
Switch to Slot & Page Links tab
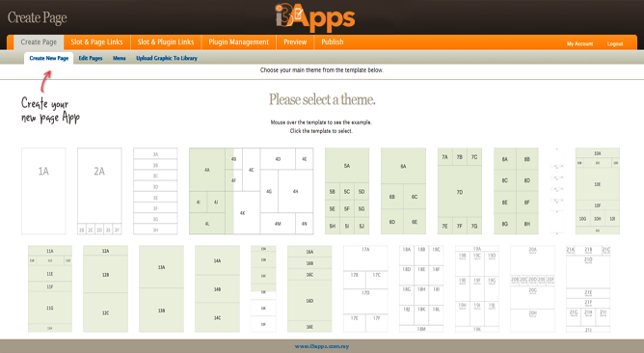(x=96, y=41)
